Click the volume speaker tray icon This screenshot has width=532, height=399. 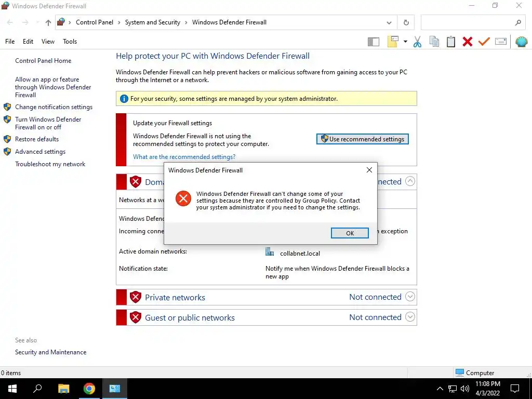pyautogui.click(x=465, y=389)
